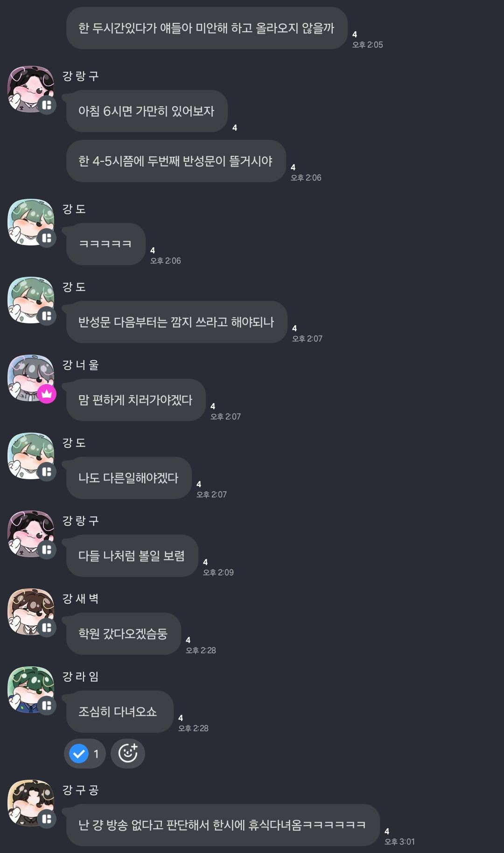
Task: Open the add emoji reaction button
Action: [x=128, y=754]
